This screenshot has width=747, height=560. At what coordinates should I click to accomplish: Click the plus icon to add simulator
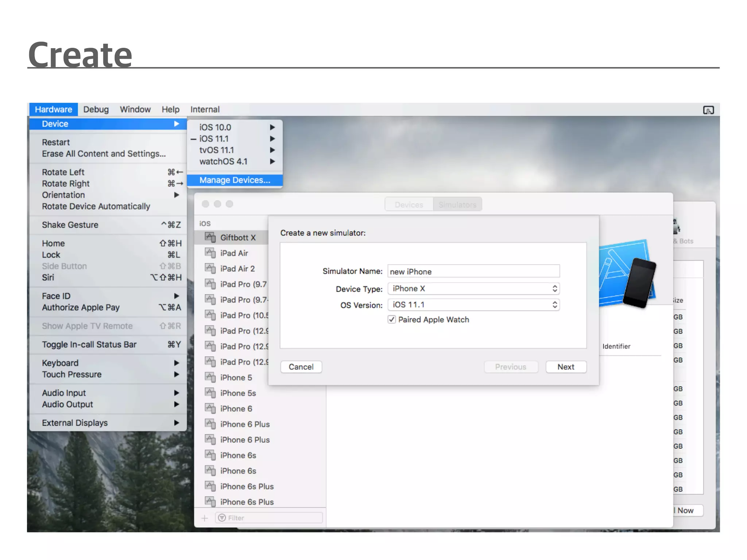(205, 518)
